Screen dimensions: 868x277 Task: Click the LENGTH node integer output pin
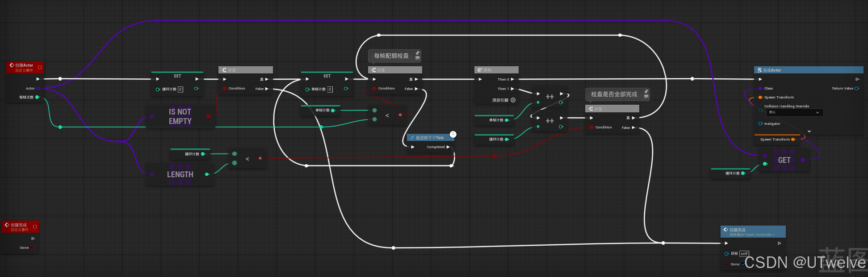[x=206, y=175]
